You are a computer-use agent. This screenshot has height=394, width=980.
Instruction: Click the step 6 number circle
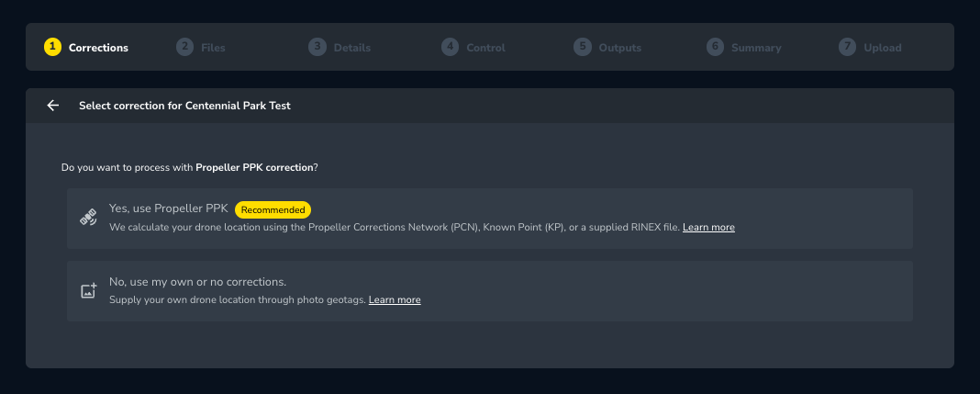pyautogui.click(x=715, y=47)
